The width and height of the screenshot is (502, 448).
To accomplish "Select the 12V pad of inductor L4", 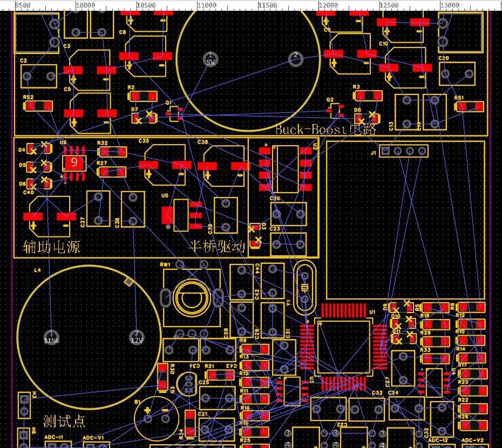I will [x=137, y=337].
